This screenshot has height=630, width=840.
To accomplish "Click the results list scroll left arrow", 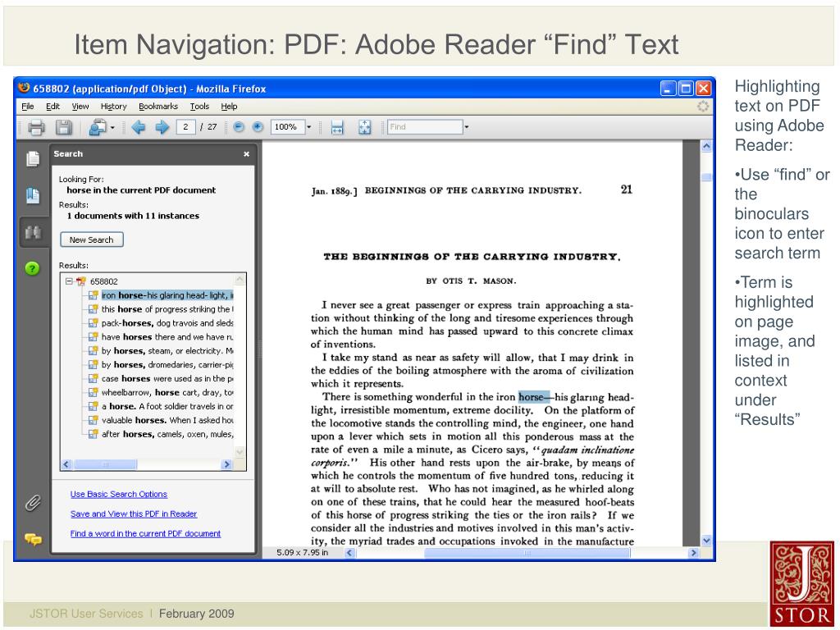I will coord(67,464).
